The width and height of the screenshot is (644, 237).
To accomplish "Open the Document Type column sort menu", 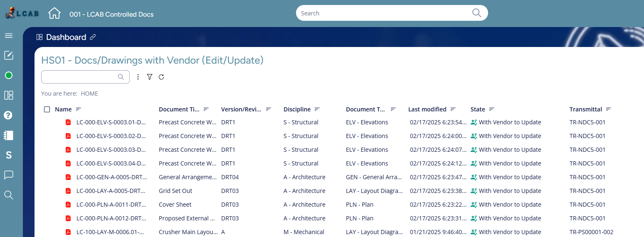I will click(393, 109).
